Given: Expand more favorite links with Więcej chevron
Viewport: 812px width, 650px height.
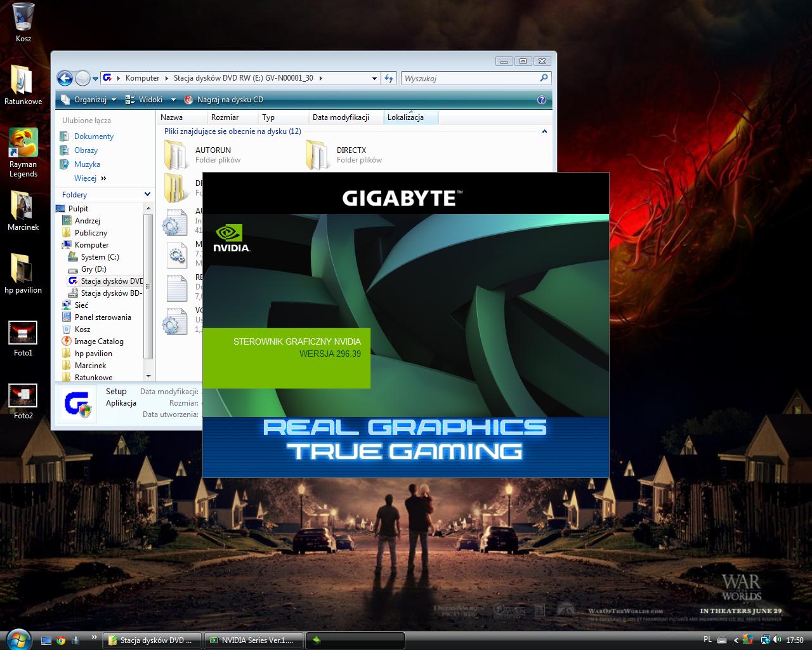Looking at the screenshot, I should pyautogui.click(x=103, y=178).
